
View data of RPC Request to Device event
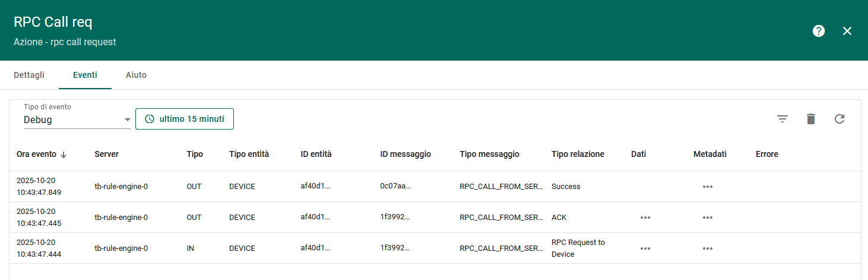[x=645, y=248]
